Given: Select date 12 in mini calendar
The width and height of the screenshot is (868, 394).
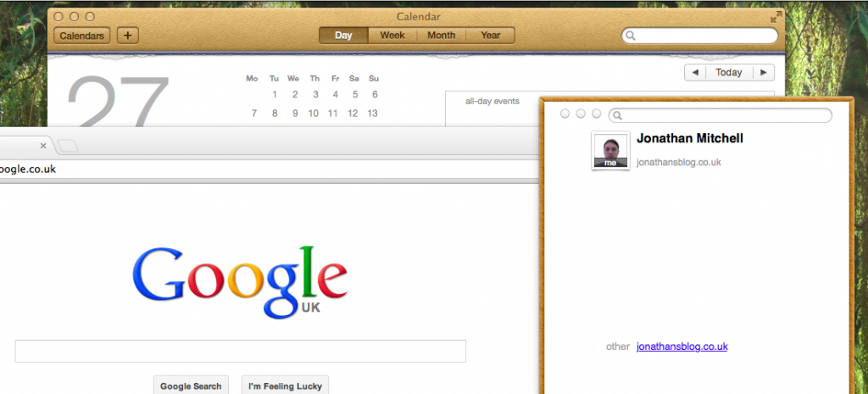Looking at the screenshot, I should [x=353, y=114].
